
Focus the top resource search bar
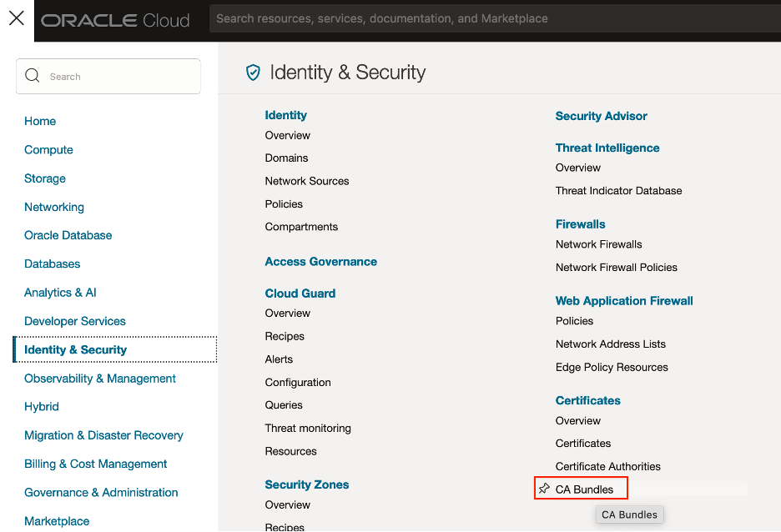492,18
